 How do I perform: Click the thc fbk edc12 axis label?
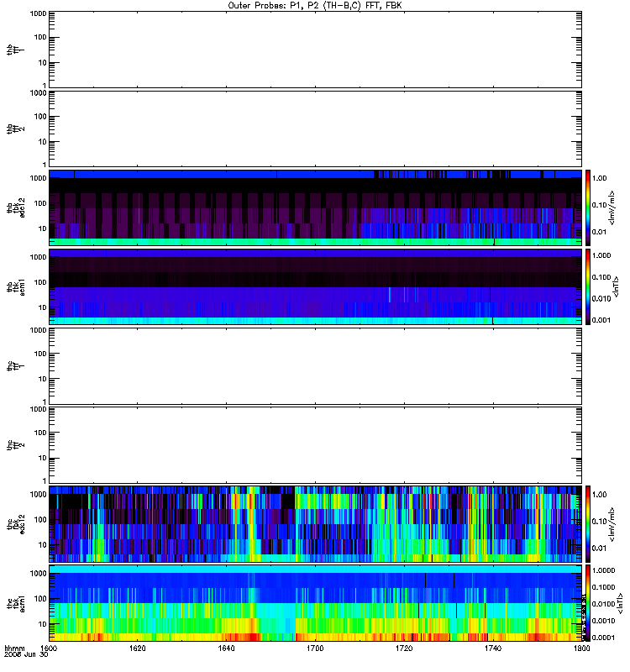pyautogui.click(x=16, y=523)
